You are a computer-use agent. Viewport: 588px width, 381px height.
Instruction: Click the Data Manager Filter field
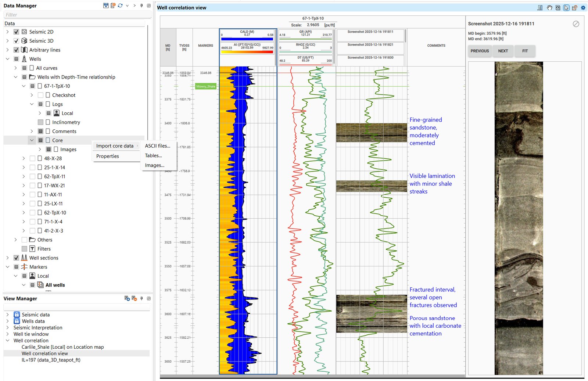[x=78, y=15]
